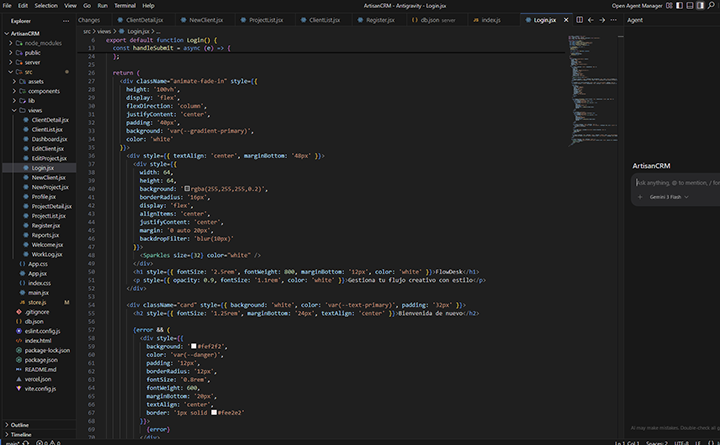Open Explorer more actions ellipsis
Viewport: 720px width, 445px height.
(66, 21)
